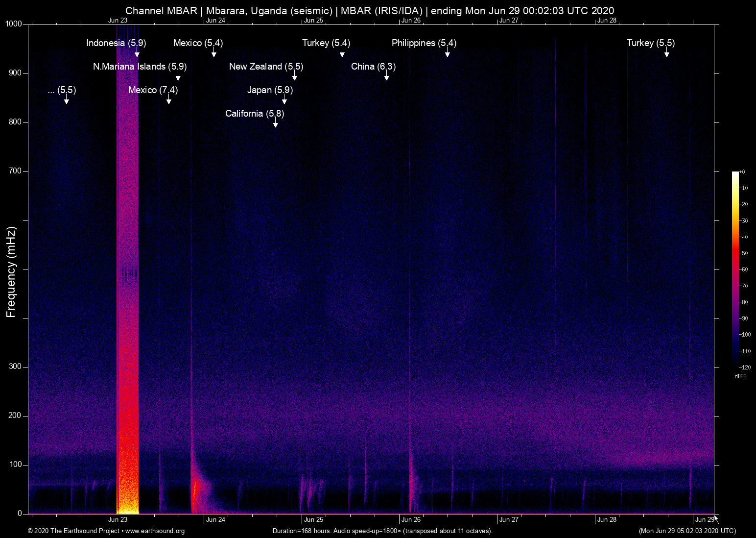The width and height of the screenshot is (756, 538).
Task: Click the N.Mariana Islands (5.9) label
Action: (x=140, y=66)
